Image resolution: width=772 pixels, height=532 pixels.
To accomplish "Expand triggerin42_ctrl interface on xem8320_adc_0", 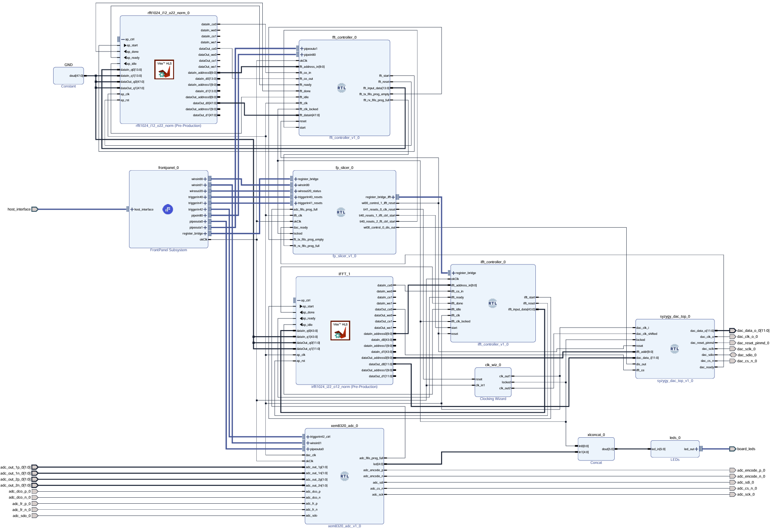I will [x=308, y=437].
